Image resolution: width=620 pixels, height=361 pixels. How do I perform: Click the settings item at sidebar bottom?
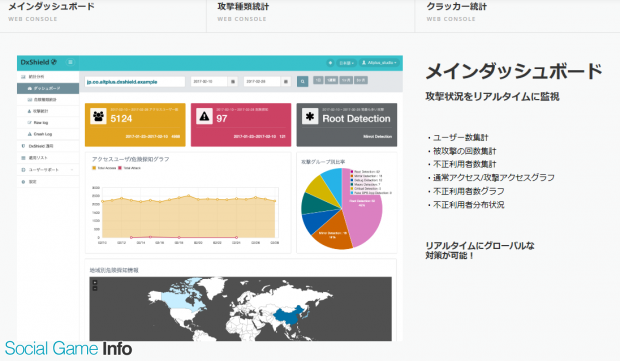48,182
